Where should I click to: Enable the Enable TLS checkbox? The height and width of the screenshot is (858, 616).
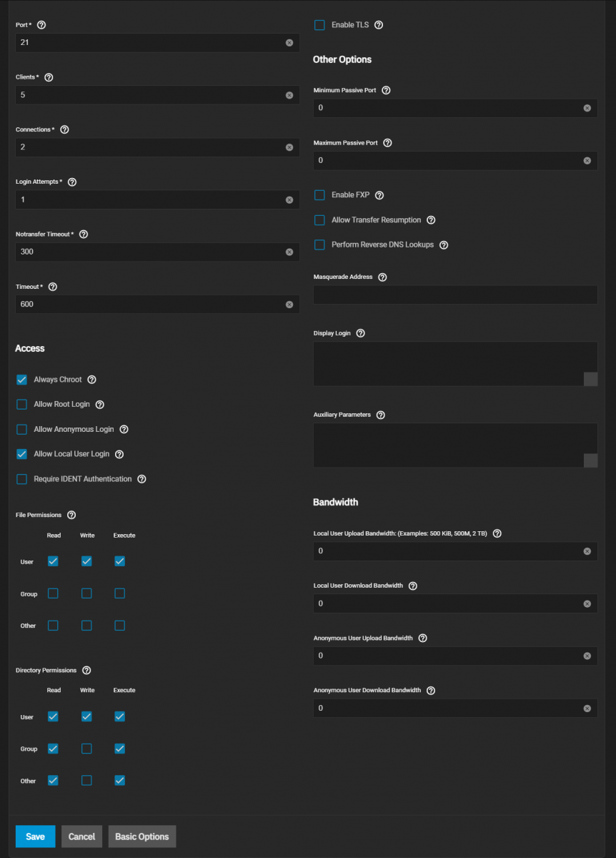[319, 25]
